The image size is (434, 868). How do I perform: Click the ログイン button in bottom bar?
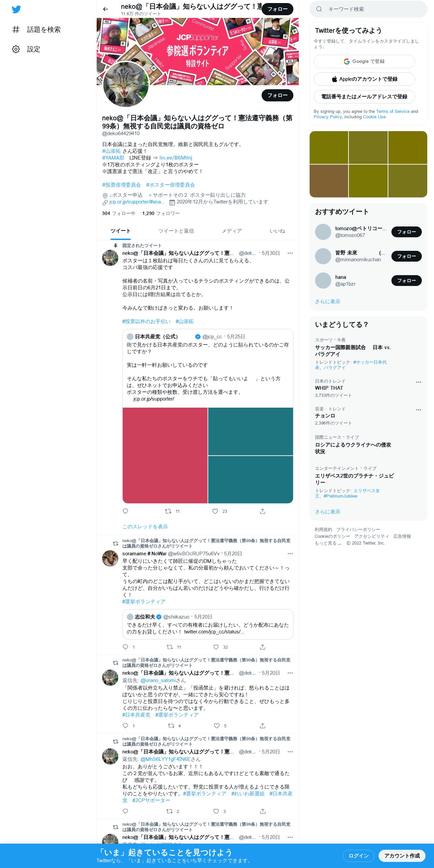click(359, 856)
